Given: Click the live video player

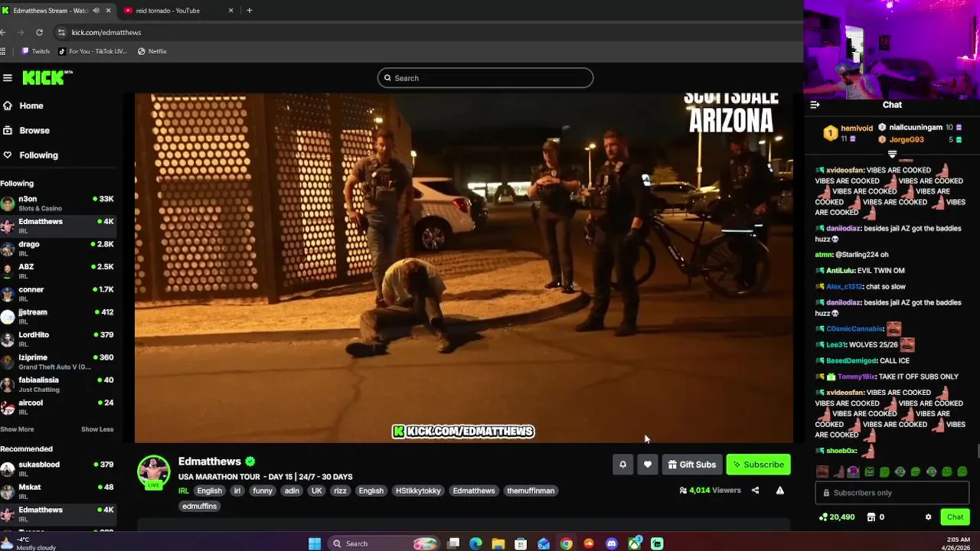Looking at the screenshot, I should 464,268.
